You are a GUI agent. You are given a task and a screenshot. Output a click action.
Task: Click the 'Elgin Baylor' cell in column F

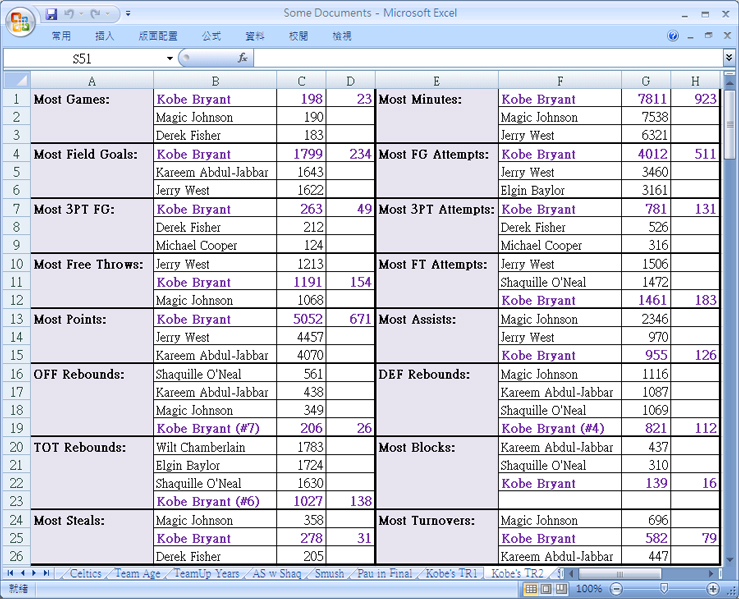coord(560,190)
